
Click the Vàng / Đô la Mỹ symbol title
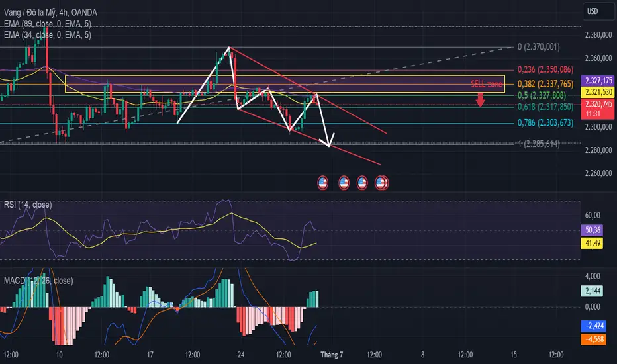coord(50,13)
